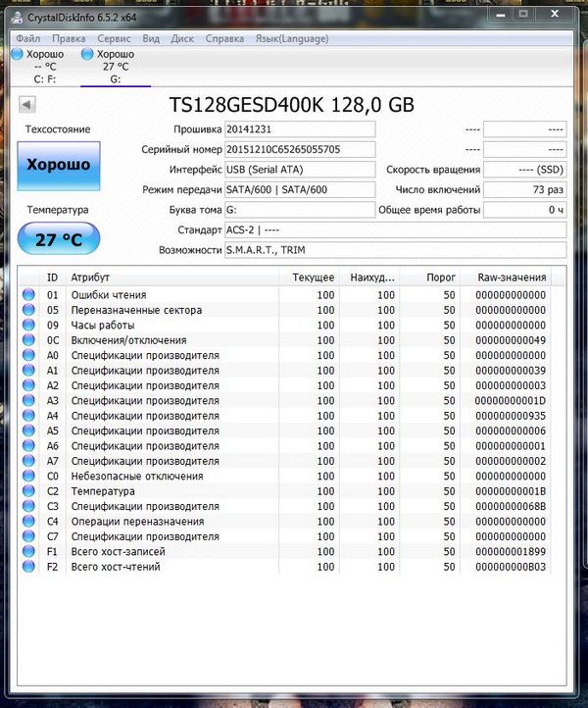Click blue status orb for attribute 01
Viewport: 588px width, 708px height.
pos(28,295)
